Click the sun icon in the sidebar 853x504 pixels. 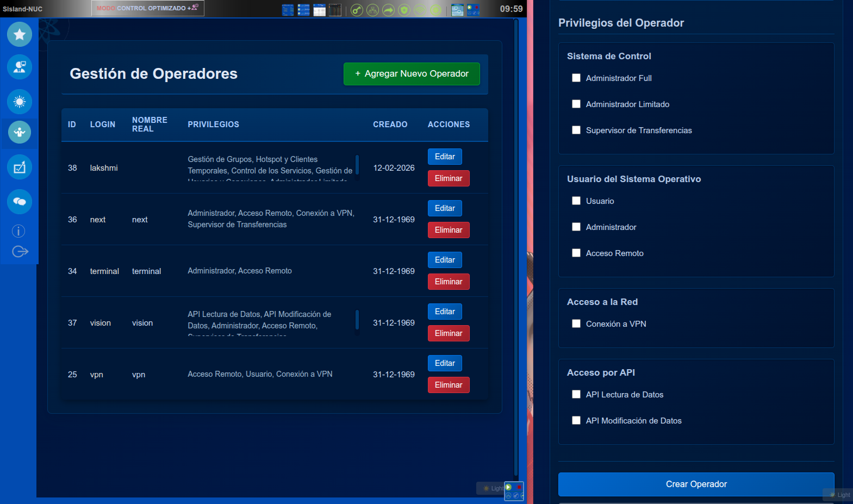20,102
